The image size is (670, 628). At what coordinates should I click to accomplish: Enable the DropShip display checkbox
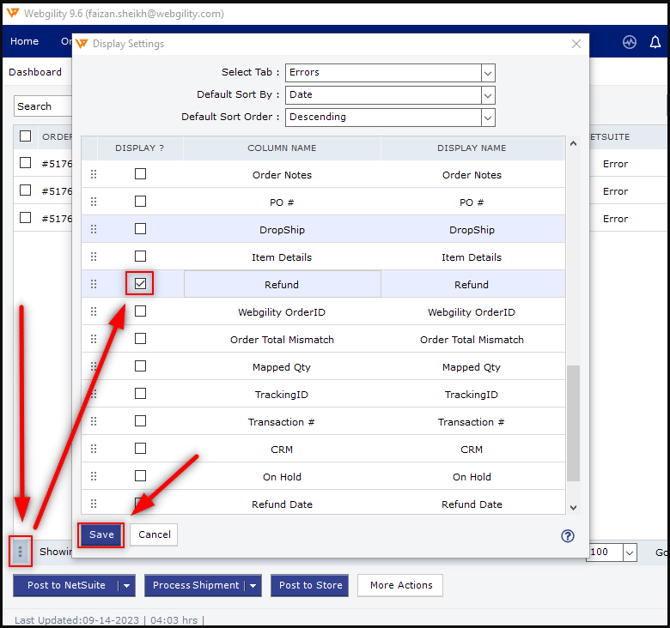click(141, 229)
